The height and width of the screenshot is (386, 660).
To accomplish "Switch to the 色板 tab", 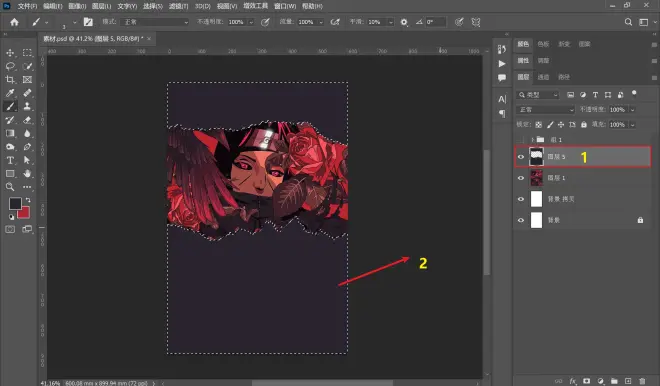I will [x=543, y=44].
